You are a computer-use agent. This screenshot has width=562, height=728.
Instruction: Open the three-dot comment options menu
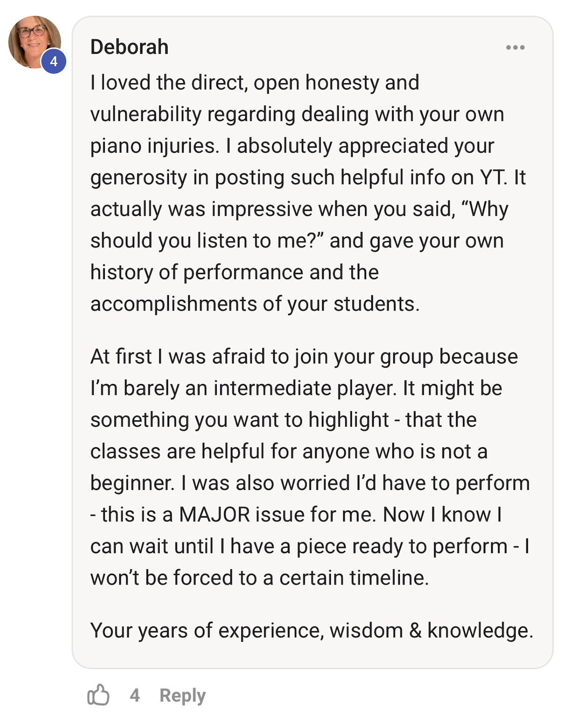(515, 47)
